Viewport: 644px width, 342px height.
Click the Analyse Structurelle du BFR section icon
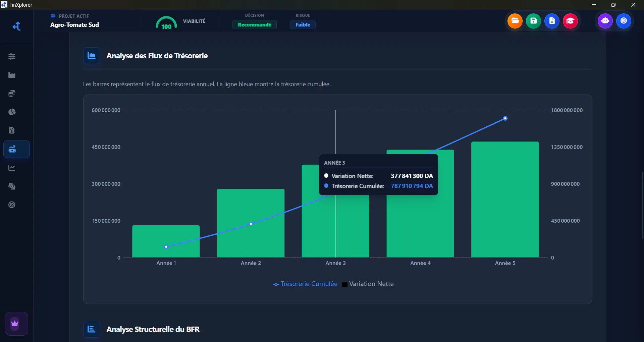click(92, 329)
